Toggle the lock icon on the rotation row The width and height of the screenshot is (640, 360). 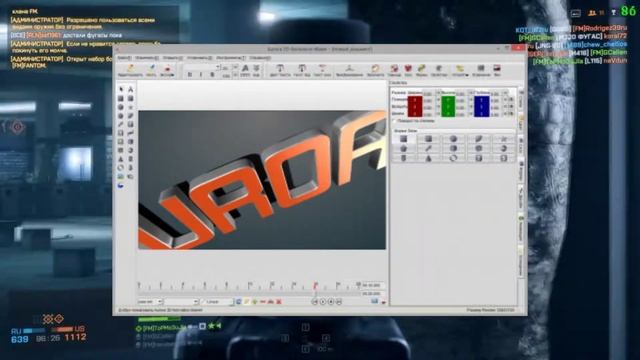[511, 107]
